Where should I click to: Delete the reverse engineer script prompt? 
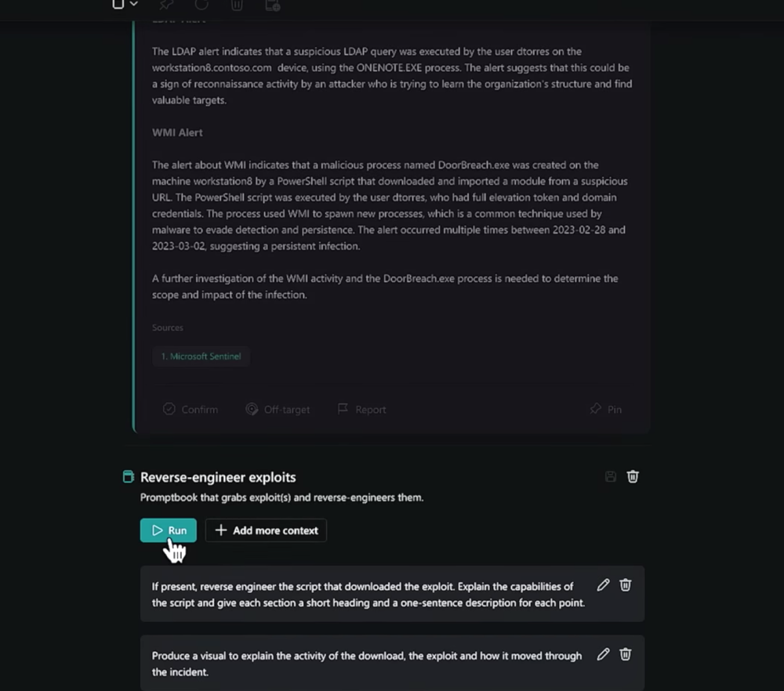coord(625,585)
